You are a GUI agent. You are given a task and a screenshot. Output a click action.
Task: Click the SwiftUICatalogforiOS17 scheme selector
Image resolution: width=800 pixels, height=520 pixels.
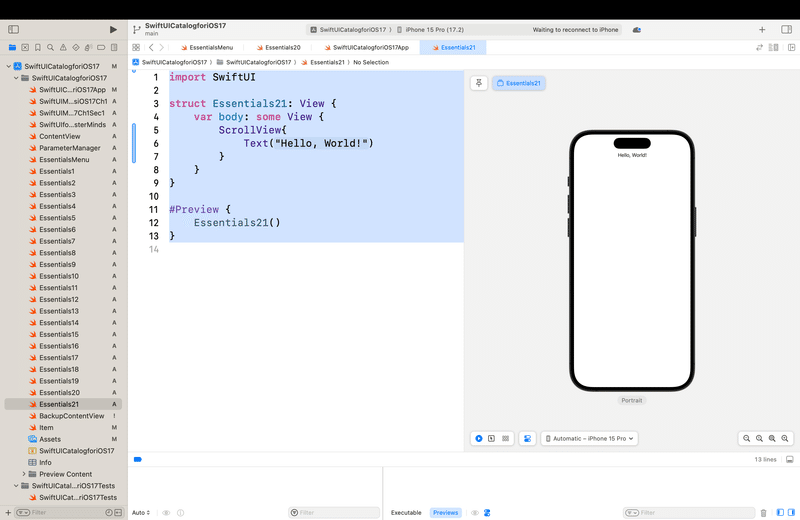coord(348,30)
